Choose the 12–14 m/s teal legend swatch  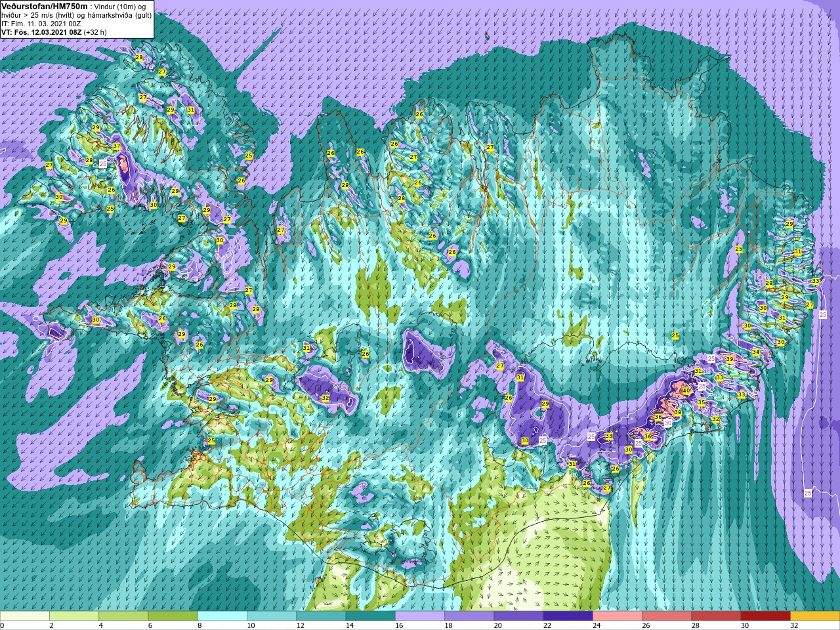tap(321, 616)
